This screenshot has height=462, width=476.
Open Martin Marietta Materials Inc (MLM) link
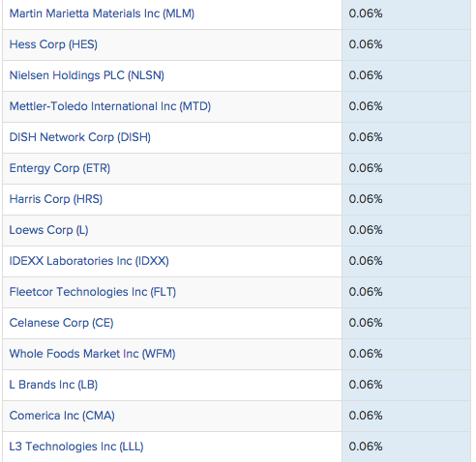click(102, 14)
